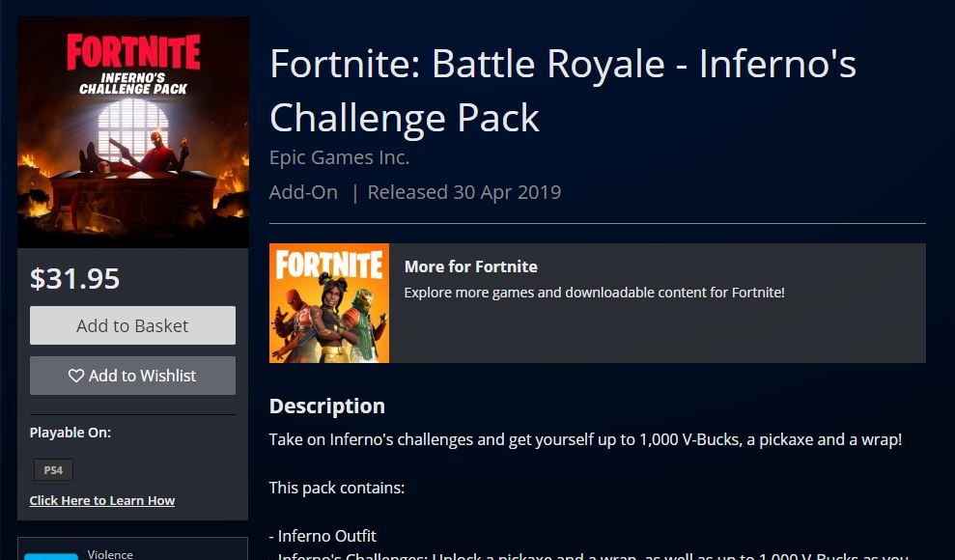Image resolution: width=955 pixels, height=560 pixels.
Task: Open the More for Fortnite heading link
Action: (x=470, y=266)
